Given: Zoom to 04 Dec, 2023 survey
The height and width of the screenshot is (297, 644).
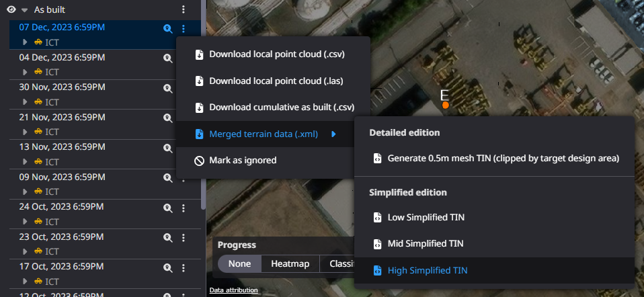Looking at the screenshot, I should click(x=167, y=58).
